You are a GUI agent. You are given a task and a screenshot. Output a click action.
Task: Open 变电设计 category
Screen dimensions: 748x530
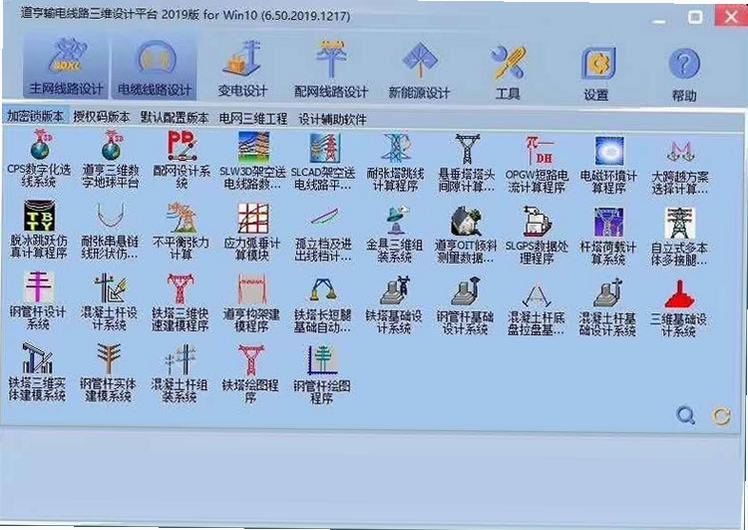pos(242,69)
